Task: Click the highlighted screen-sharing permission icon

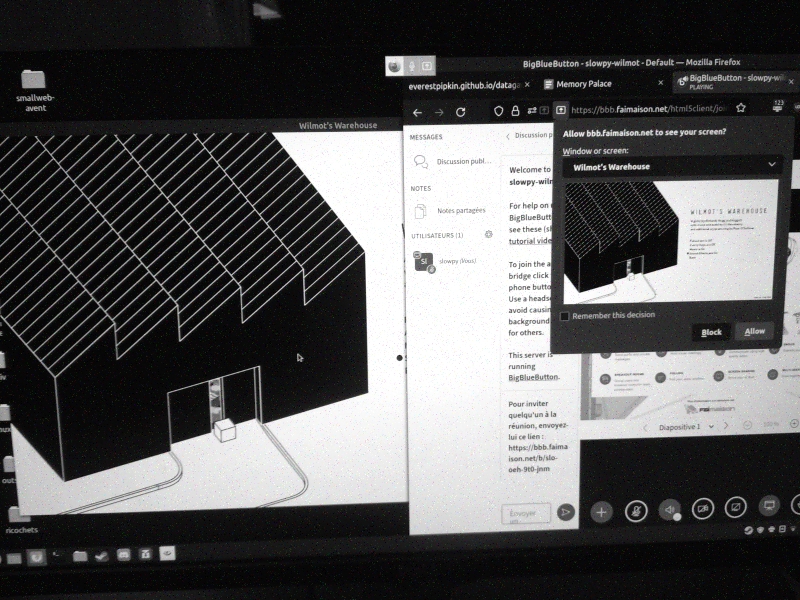Action: (x=561, y=110)
